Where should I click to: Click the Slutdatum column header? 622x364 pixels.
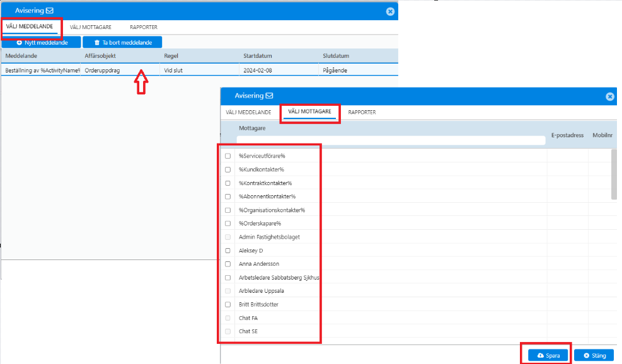(336, 56)
